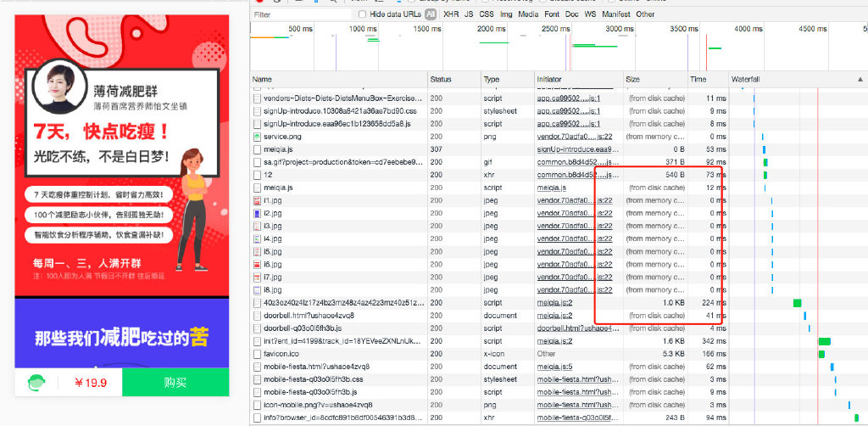Screen dimensions: 868x426
Task: Click the thumbnail icon beside i7.jpg
Action: coord(257,277)
